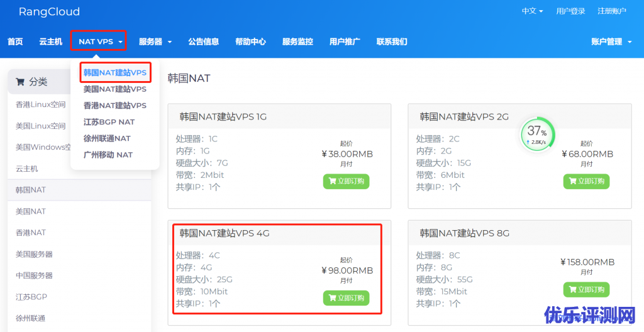Image resolution: width=644 pixels, height=332 pixels.
Task: Select 江苏BGP NAT menu entry
Action: [109, 122]
